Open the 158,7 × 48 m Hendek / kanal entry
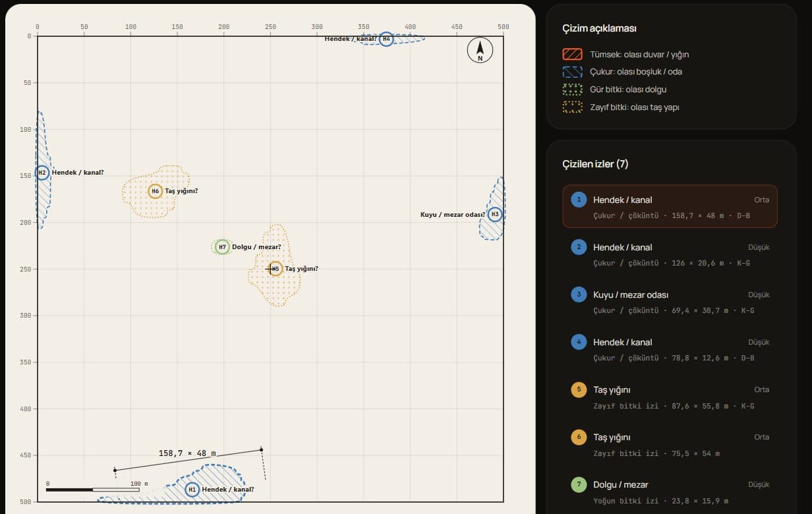The image size is (812, 514). pos(670,206)
